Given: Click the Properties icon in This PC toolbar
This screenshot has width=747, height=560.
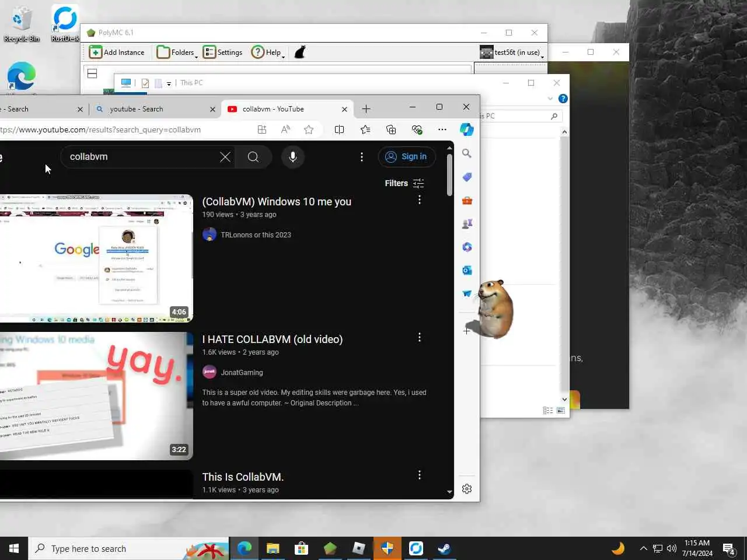Looking at the screenshot, I should (x=145, y=83).
